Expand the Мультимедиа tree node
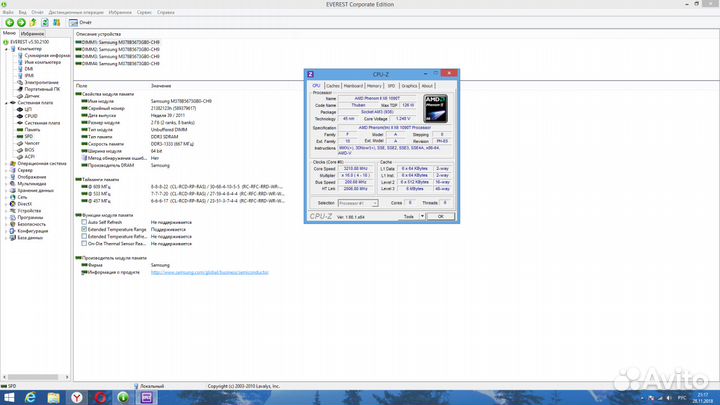The height and width of the screenshot is (405, 720). click(x=6, y=184)
